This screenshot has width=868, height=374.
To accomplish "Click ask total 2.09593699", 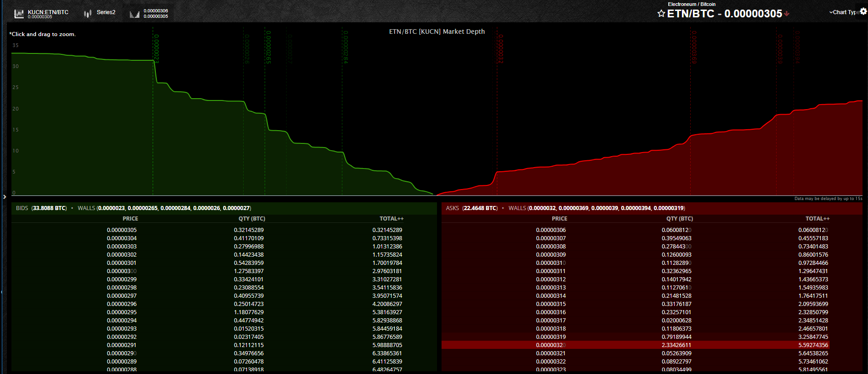I will (813, 304).
